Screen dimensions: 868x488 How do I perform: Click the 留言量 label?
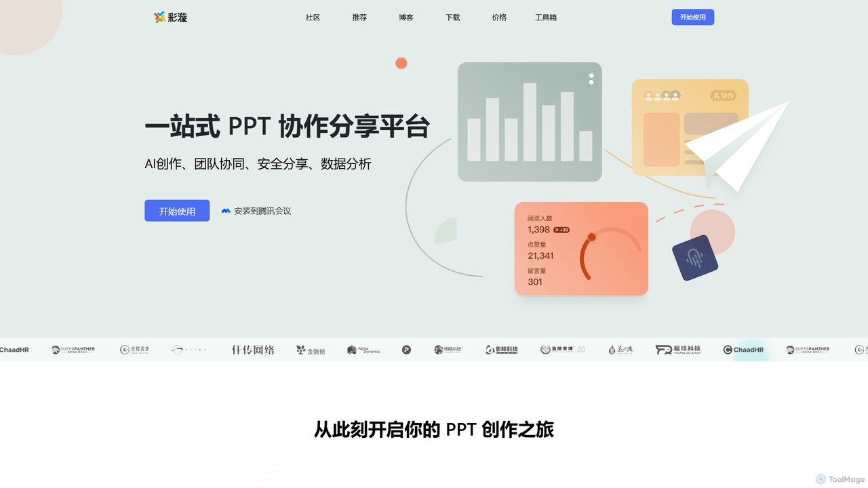pos(536,271)
